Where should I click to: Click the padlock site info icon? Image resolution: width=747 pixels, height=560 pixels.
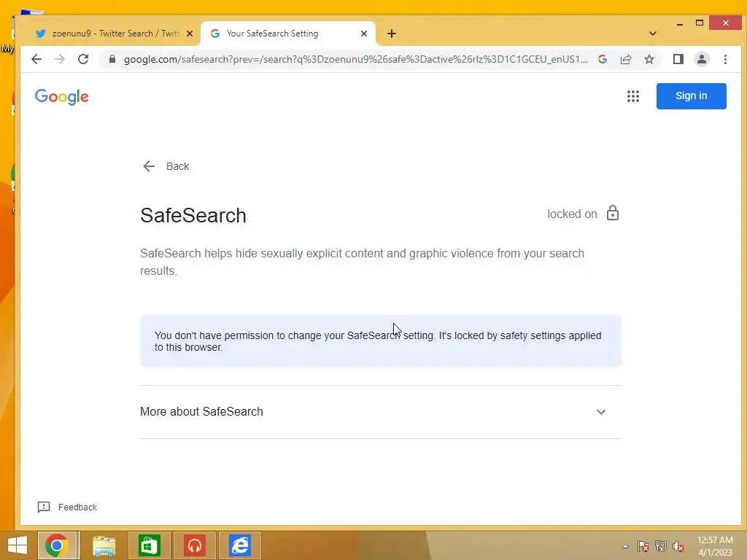coord(112,59)
